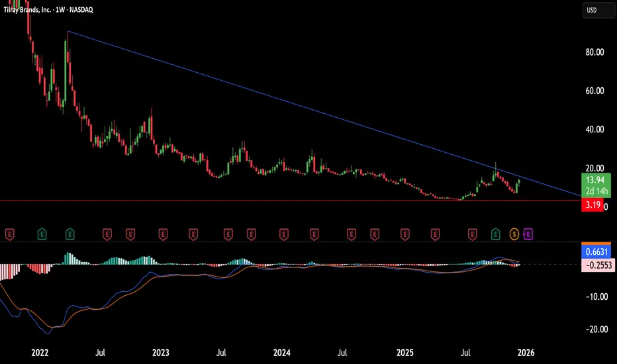This screenshot has width=617, height=364.
Task: Click the earnings marker above the 2023 label
Action: [163, 234]
